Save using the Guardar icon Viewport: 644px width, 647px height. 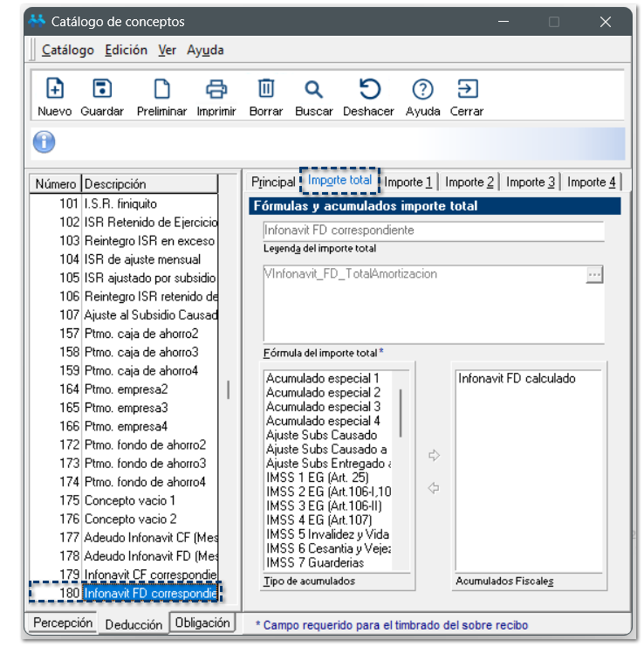point(102,90)
